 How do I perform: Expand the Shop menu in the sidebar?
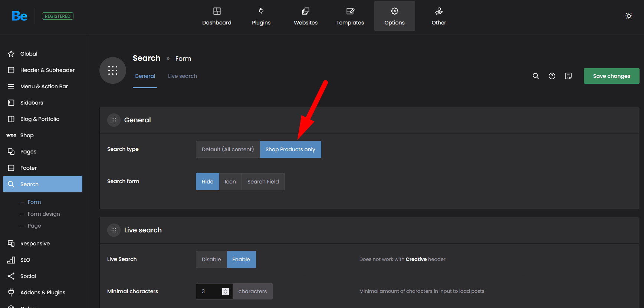(x=27, y=135)
